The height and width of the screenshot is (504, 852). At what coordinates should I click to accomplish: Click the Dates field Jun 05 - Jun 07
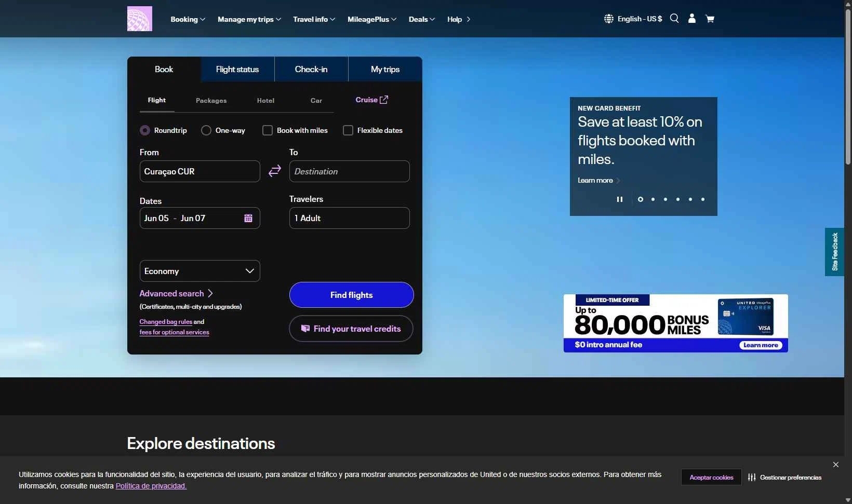200,218
